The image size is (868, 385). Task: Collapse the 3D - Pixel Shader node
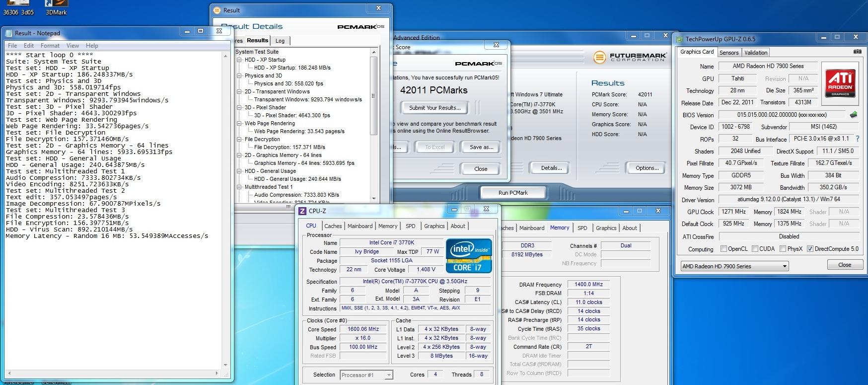pos(239,107)
